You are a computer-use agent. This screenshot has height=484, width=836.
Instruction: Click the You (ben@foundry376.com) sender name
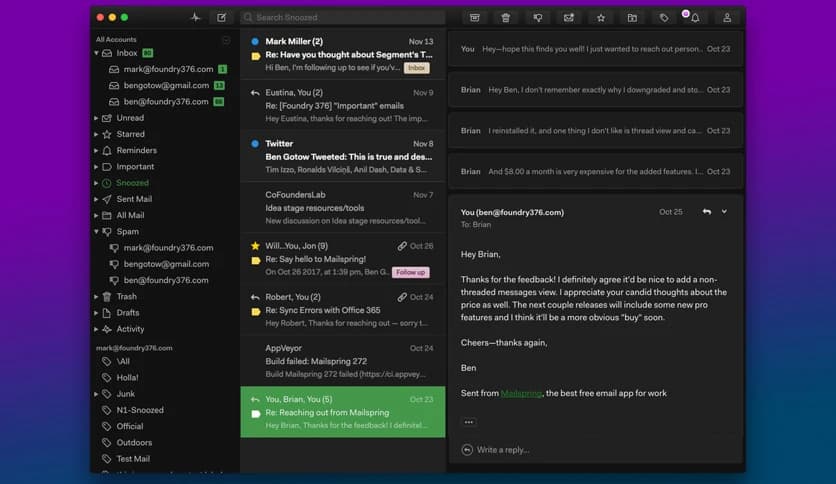coord(512,212)
